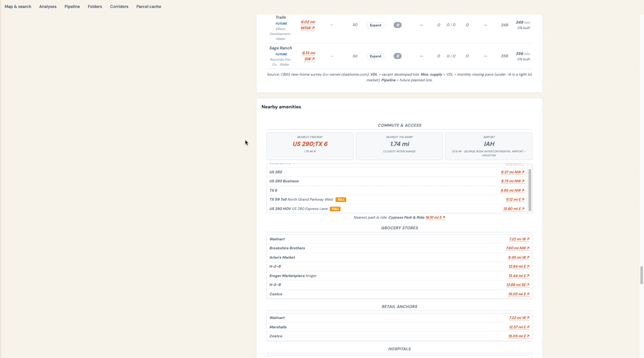Select the IAH Airport card
The image size is (644, 358).
pos(489,146)
